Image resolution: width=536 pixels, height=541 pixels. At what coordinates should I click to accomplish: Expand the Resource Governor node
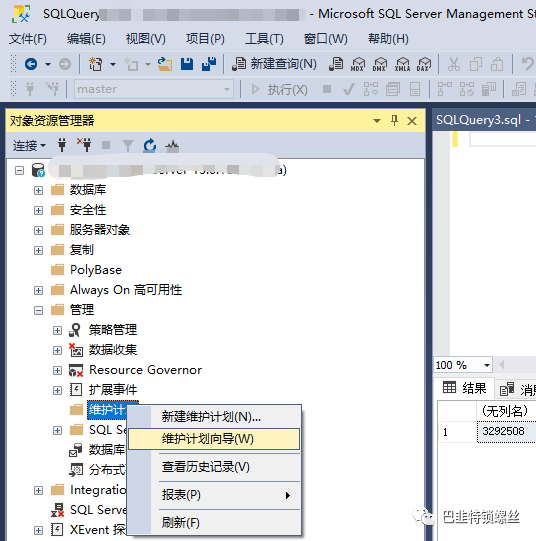[57, 371]
